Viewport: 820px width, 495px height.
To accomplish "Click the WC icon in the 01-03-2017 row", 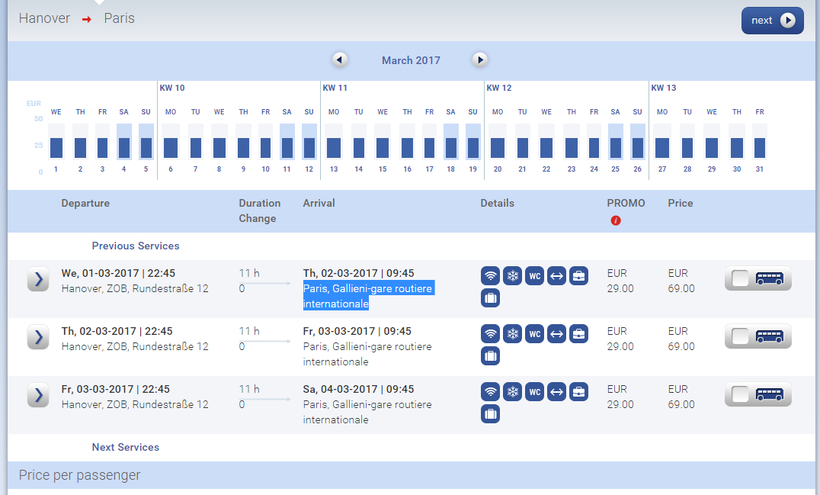I will [x=535, y=276].
